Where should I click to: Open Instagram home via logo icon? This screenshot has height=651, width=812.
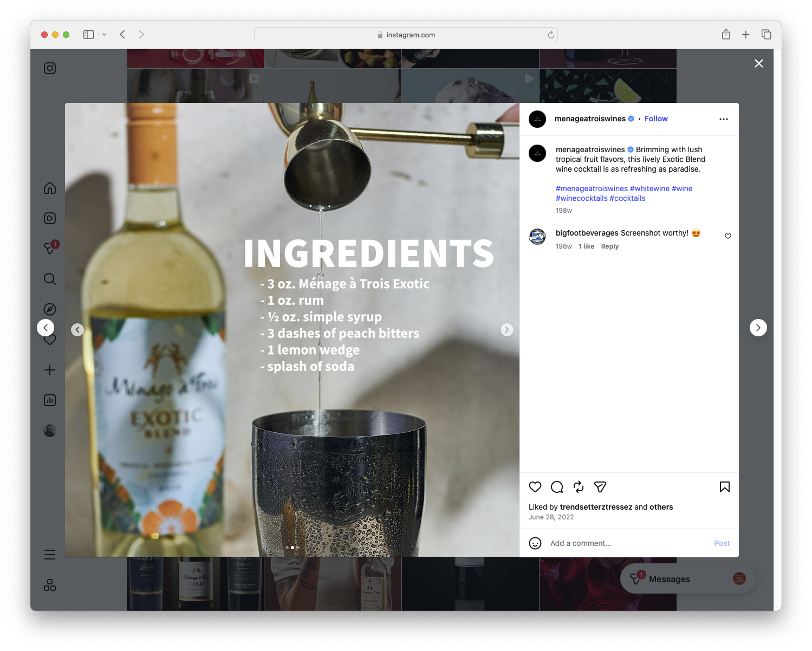pos(50,68)
